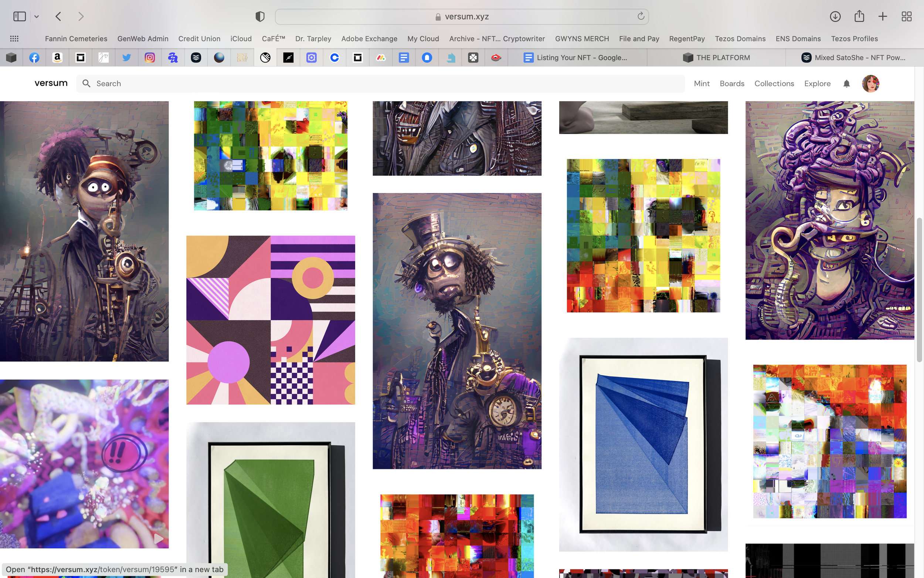This screenshot has height=578, width=924.
Task: Show the tab overview grid
Action: pyautogui.click(x=906, y=16)
